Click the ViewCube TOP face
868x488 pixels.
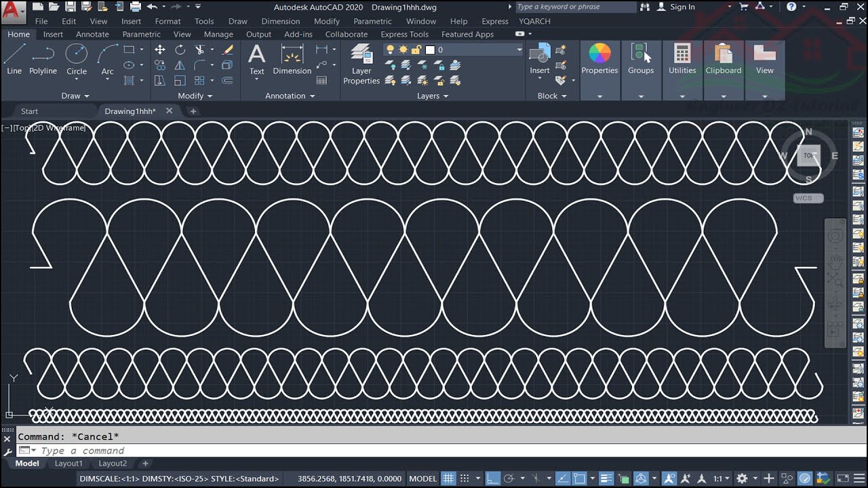808,155
